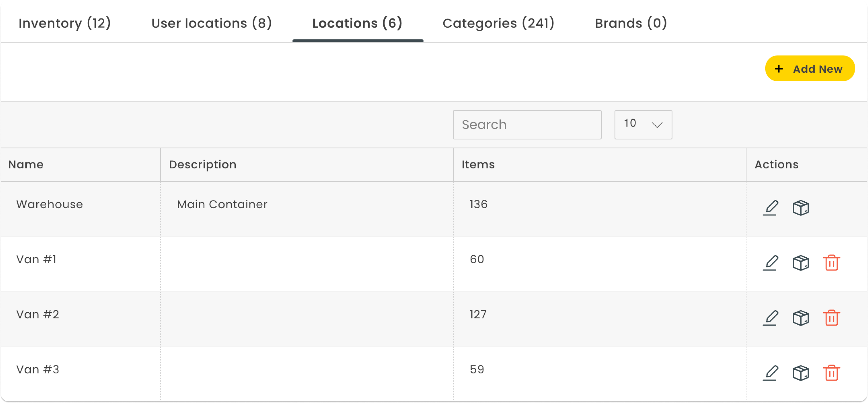Viewport: 868px width, 403px height.
Task: Open the page size dropdown showing 10
Action: (x=643, y=125)
